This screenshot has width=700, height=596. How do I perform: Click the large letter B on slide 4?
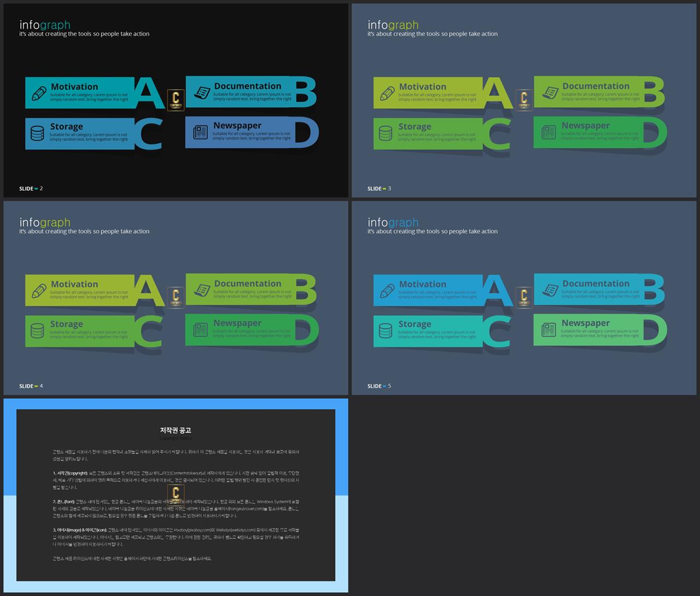(x=305, y=289)
